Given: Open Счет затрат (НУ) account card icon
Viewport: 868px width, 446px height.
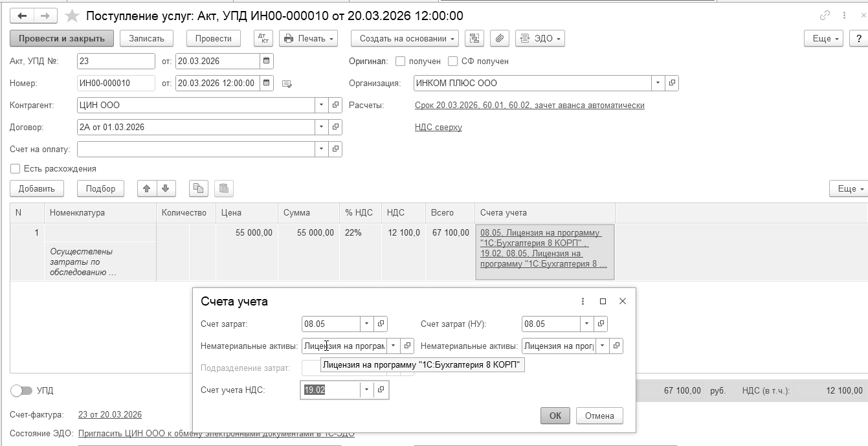Looking at the screenshot, I should click(x=601, y=324).
